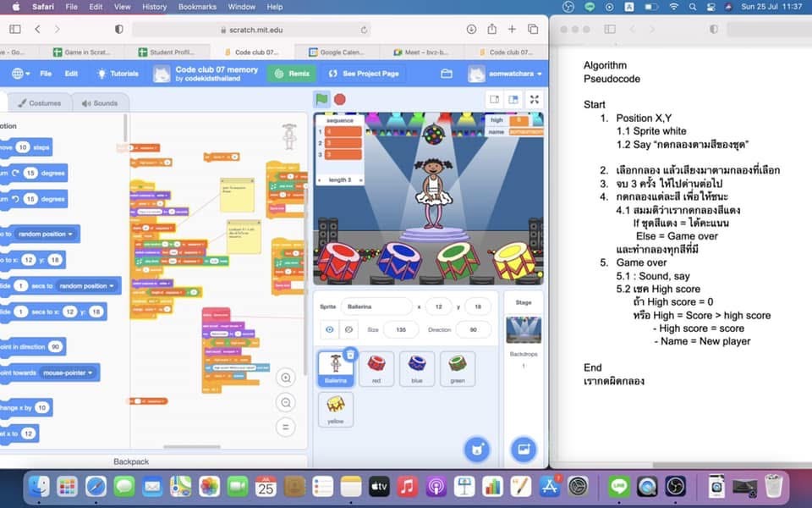This screenshot has height=508, width=812.
Task: Open the language globe dropdown
Action: tap(20, 74)
